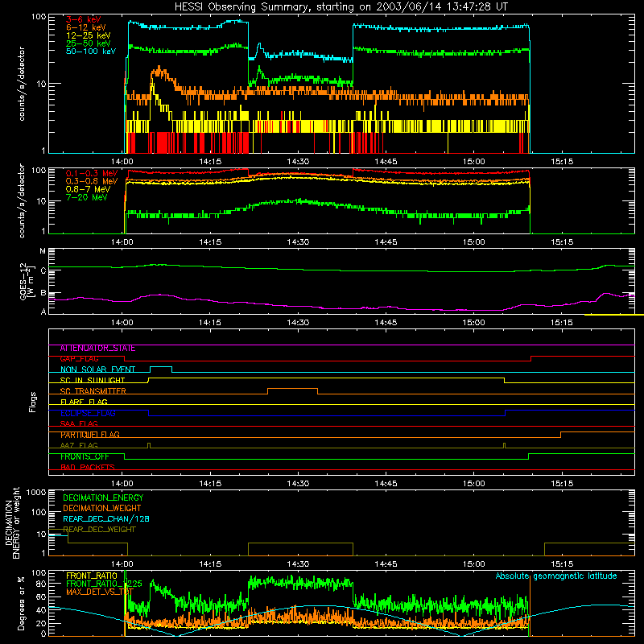Pick the M class tick on GOES axis
644x644 pixels.
[x=43, y=251]
